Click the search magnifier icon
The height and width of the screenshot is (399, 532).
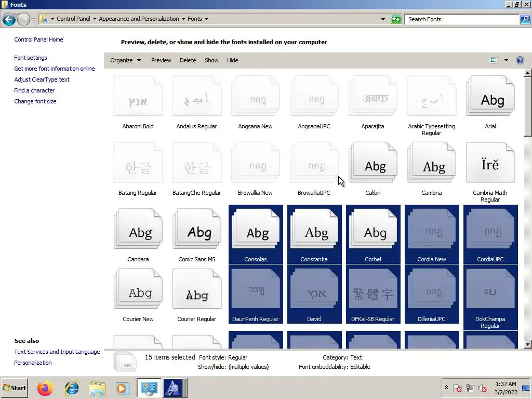click(525, 19)
